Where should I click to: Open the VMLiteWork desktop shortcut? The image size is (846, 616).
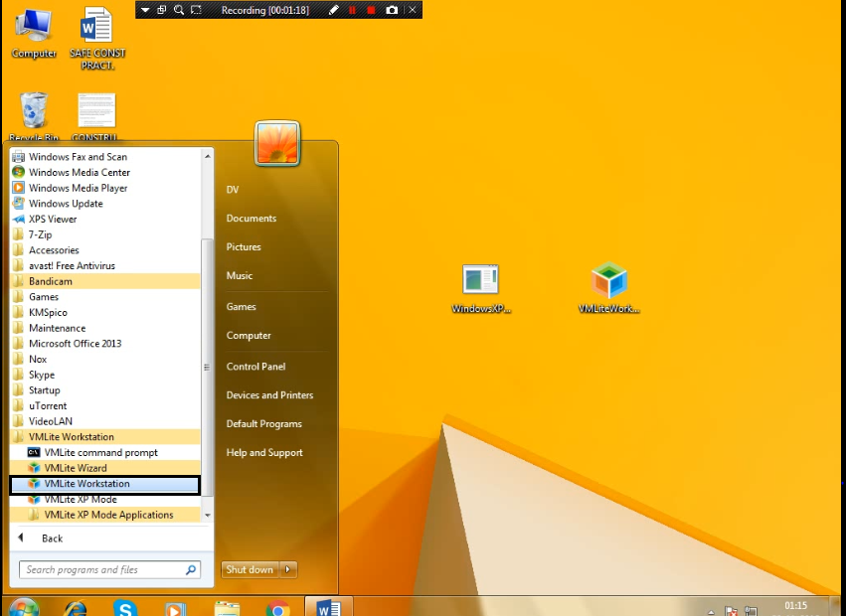click(608, 287)
